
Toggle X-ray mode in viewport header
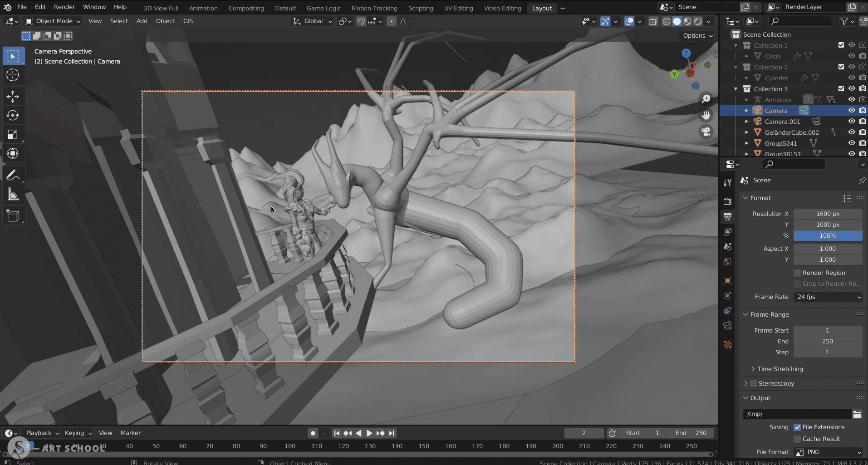(653, 21)
